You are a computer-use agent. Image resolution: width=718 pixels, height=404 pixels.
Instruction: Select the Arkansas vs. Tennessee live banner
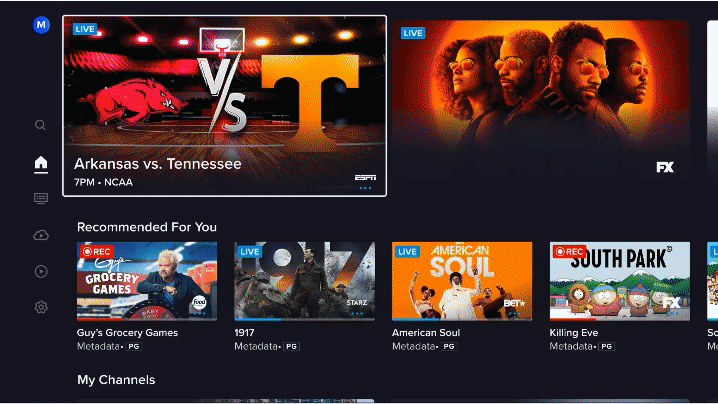pyautogui.click(x=224, y=106)
